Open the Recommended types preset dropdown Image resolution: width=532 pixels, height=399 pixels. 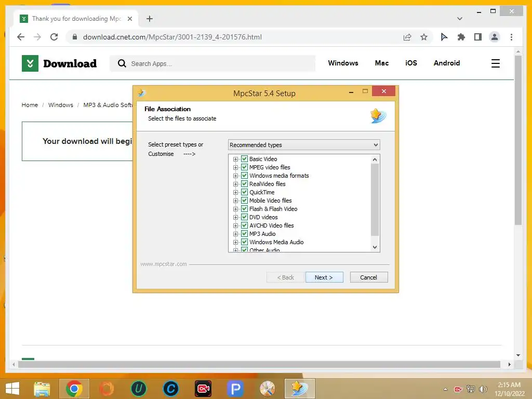click(304, 145)
